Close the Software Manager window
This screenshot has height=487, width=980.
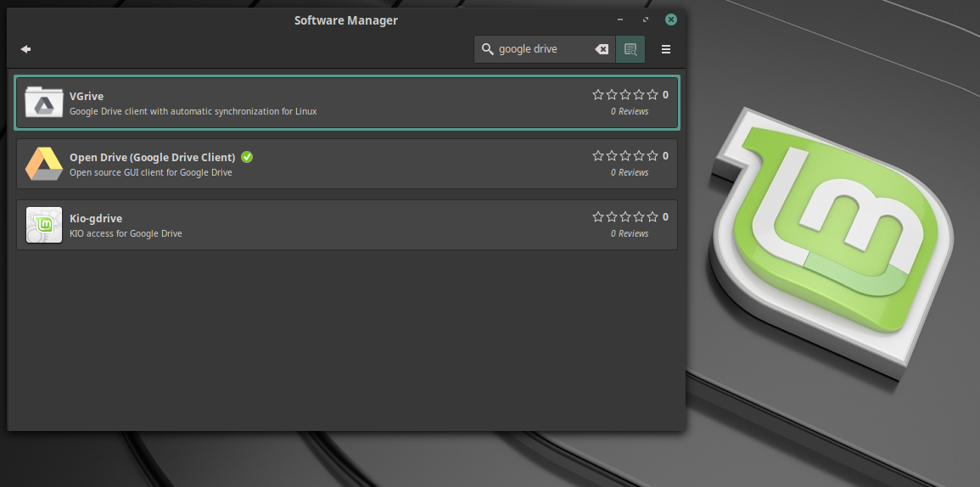pyautogui.click(x=670, y=20)
